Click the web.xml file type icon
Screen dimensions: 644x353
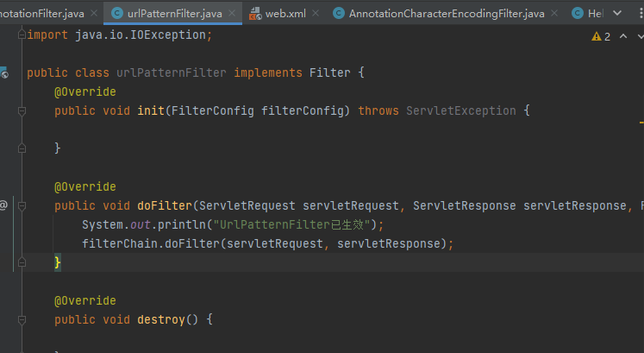coord(254,14)
